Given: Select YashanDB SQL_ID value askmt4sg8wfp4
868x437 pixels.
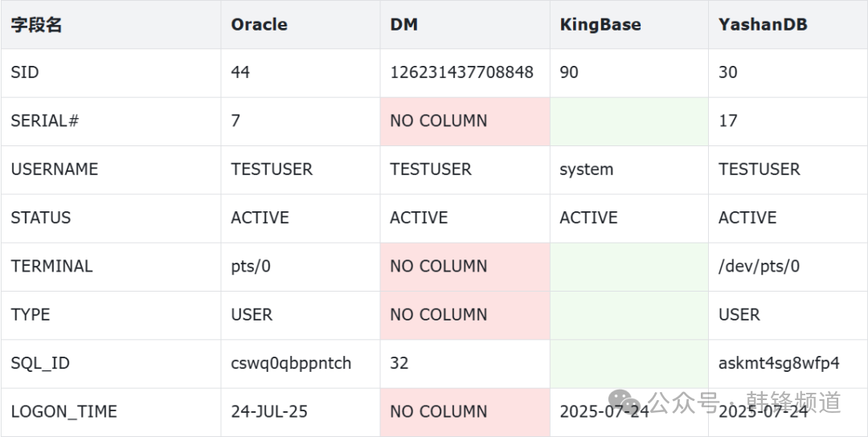Looking at the screenshot, I should (x=779, y=363).
